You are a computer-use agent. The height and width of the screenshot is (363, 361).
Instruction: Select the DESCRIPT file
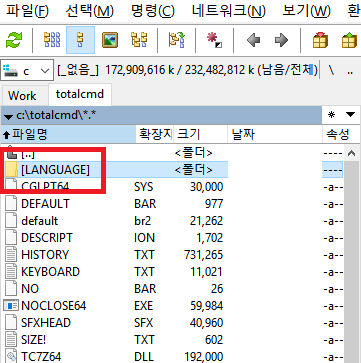(x=173, y=238)
